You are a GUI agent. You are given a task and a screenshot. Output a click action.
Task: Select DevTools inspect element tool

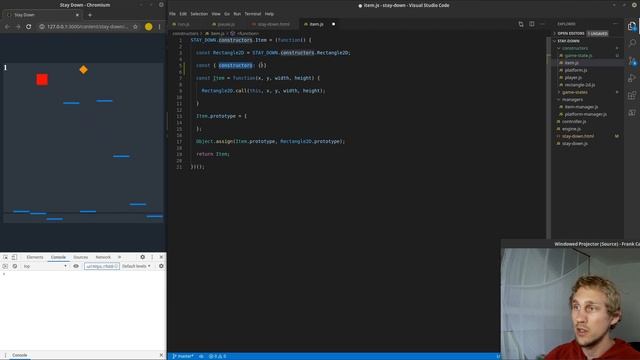click(5, 257)
